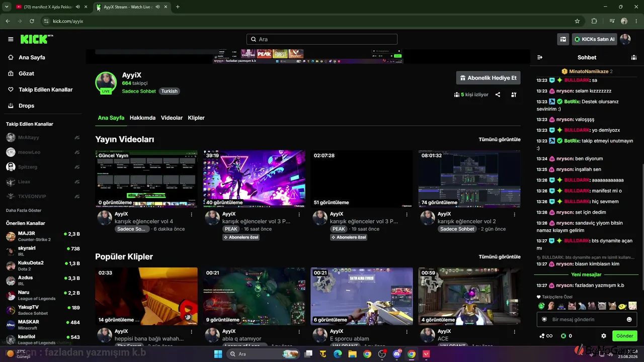The width and height of the screenshot is (644, 362).
Task: Open options for karışık eğlenceler vol 4 video
Action: 192,214
